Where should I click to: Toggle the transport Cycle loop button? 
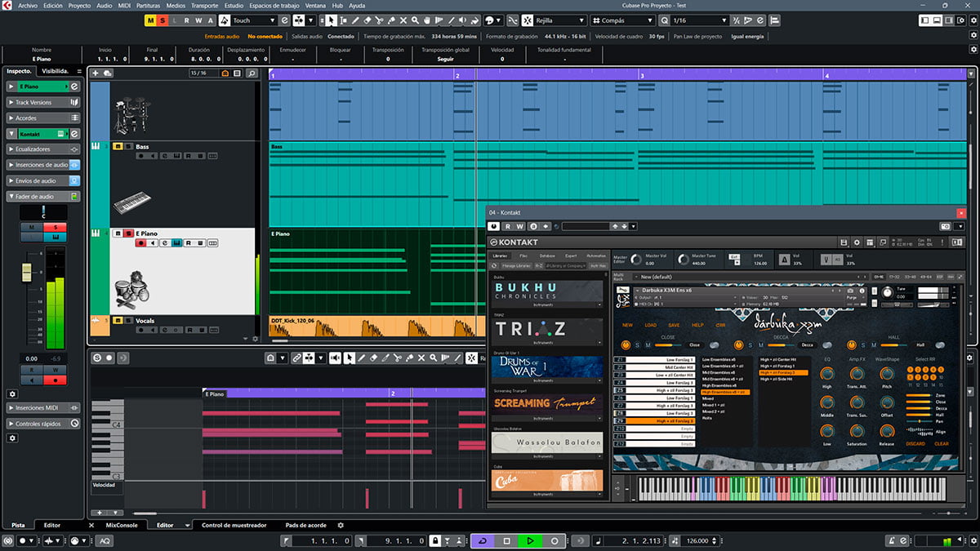tap(483, 541)
